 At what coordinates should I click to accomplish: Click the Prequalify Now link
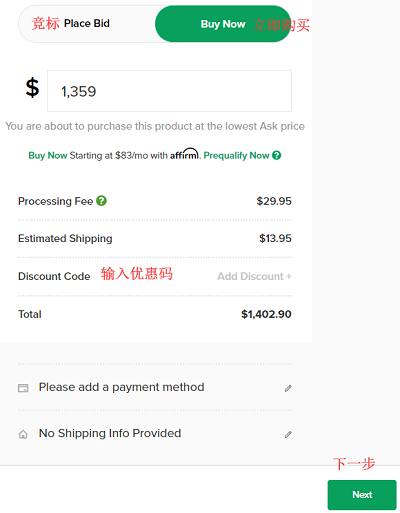click(236, 155)
